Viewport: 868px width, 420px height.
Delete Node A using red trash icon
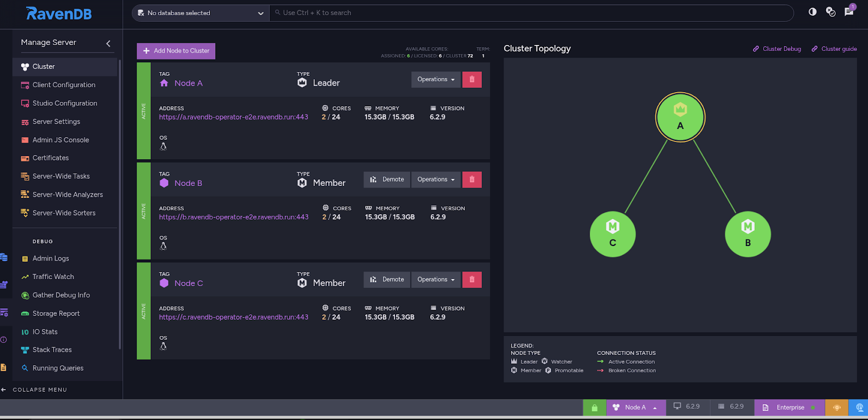pyautogui.click(x=472, y=80)
